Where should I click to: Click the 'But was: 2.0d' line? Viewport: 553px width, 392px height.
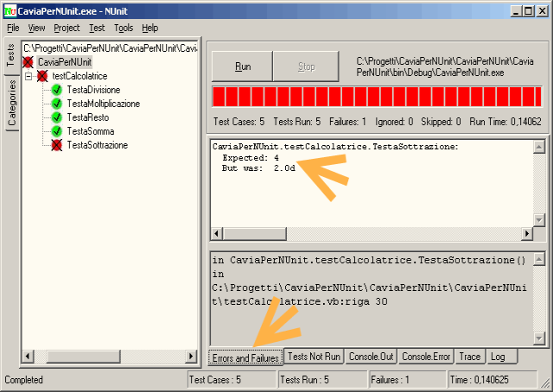(258, 168)
